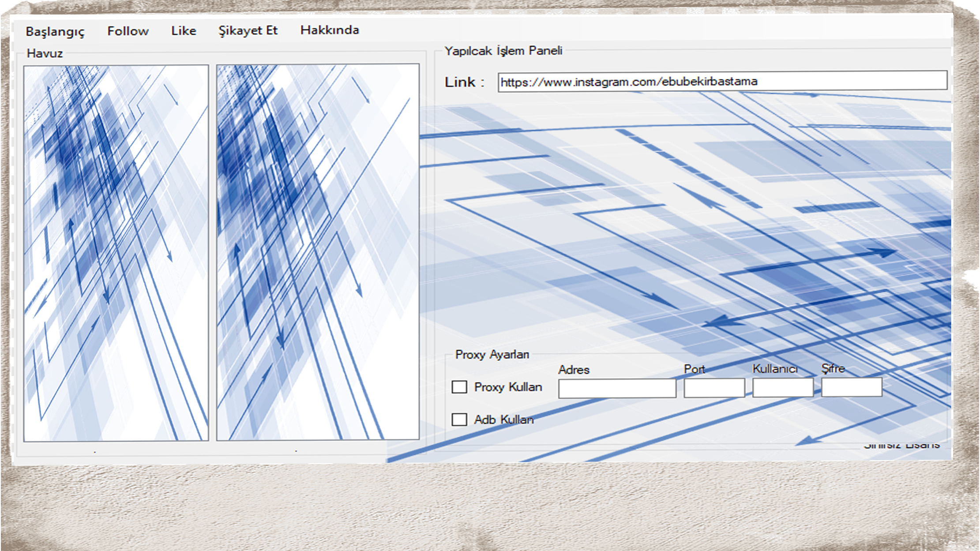Viewport: 980px width, 551px height.
Task: Switch to the Follow tab
Action: (x=128, y=31)
